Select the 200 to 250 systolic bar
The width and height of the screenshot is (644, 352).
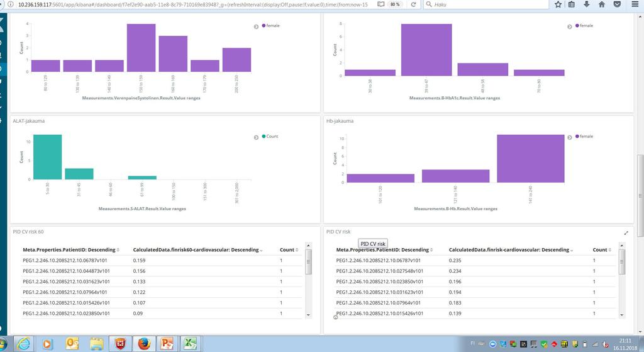(236, 60)
